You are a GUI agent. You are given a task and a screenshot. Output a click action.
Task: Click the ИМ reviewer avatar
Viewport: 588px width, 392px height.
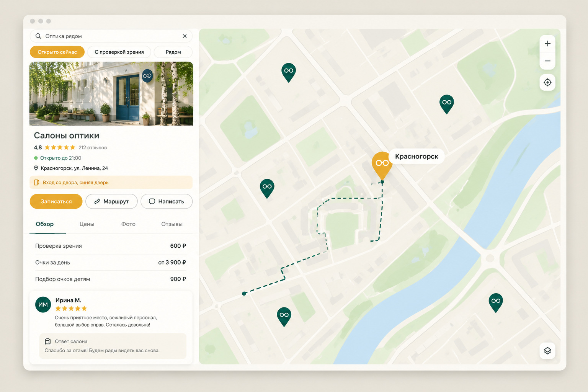[x=43, y=305]
